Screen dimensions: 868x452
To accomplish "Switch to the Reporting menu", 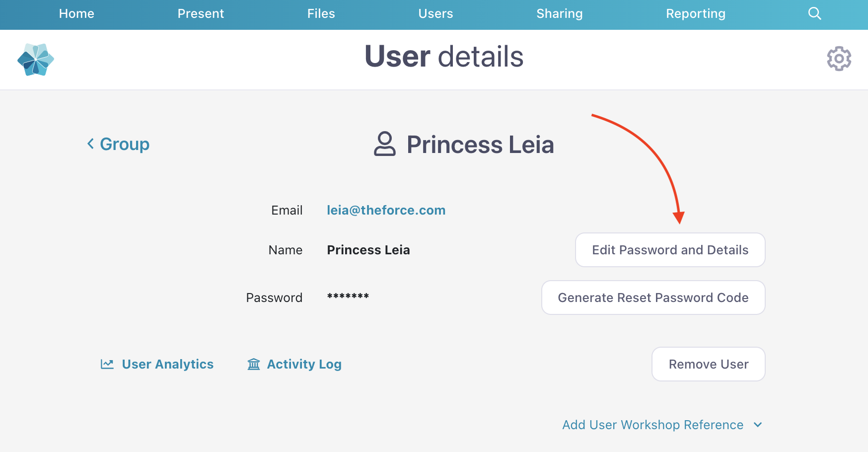I will 695,13.
